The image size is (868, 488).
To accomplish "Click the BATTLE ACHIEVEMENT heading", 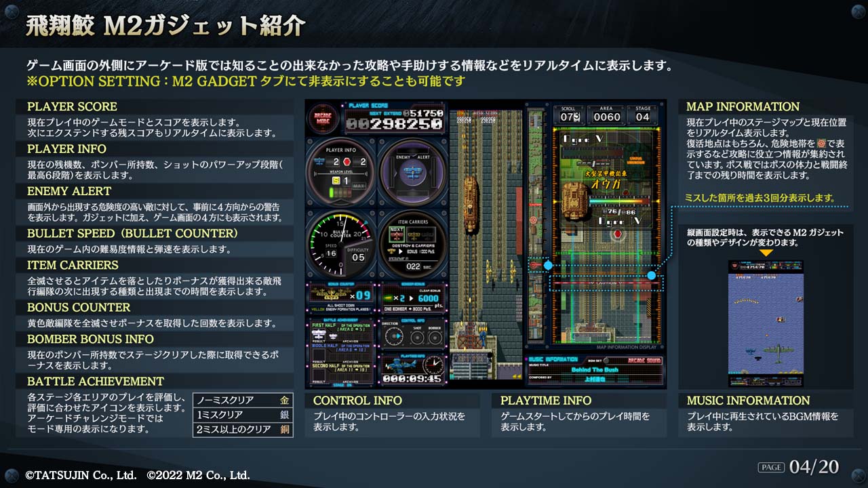I will (x=96, y=381).
